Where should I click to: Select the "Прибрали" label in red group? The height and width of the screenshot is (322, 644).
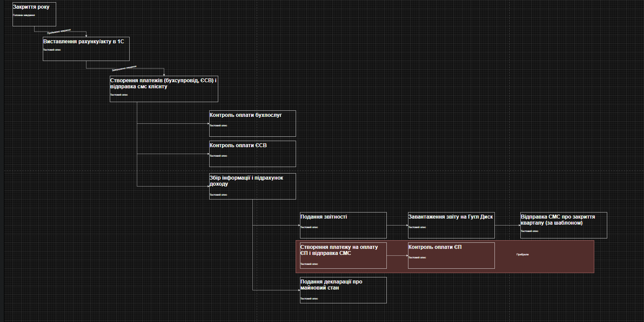(x=523, y=254)
